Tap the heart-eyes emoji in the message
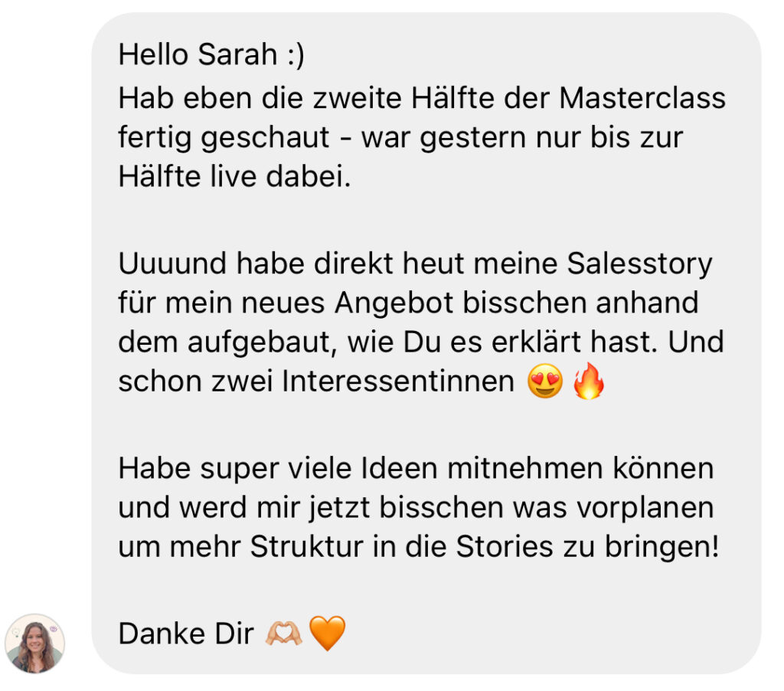Viewport: 784px width, 691px height. pos(545,381)
